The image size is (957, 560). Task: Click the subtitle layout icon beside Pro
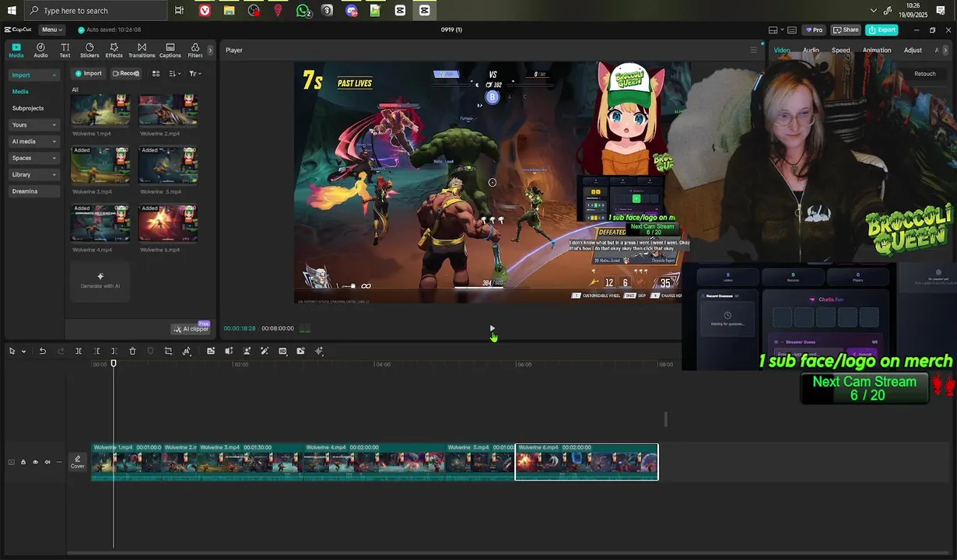pos(791,30)
